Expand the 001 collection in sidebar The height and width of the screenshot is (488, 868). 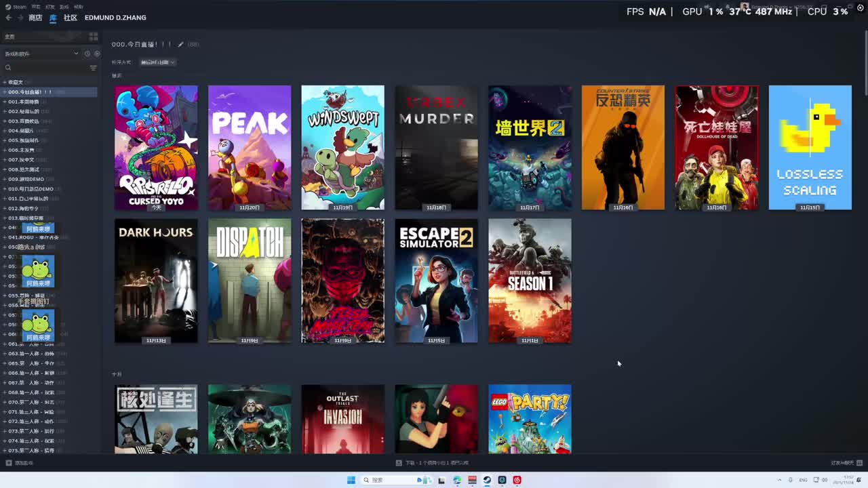[5, 102]
